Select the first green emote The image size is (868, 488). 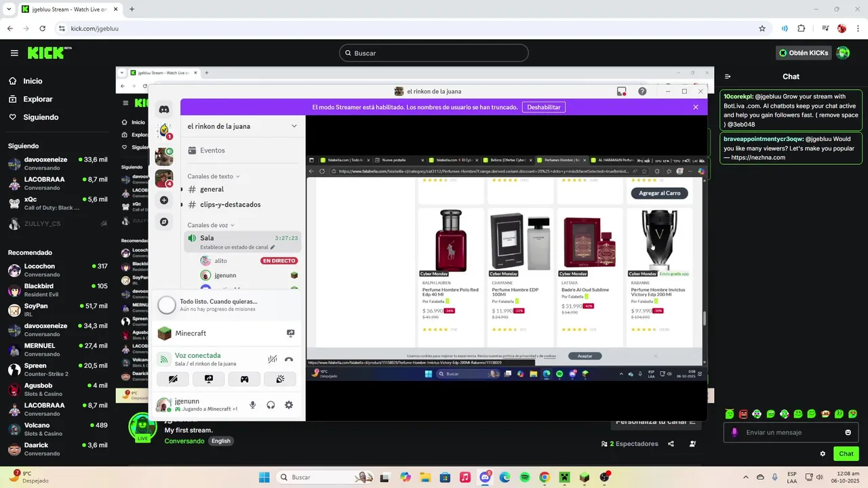coord(730,413)
